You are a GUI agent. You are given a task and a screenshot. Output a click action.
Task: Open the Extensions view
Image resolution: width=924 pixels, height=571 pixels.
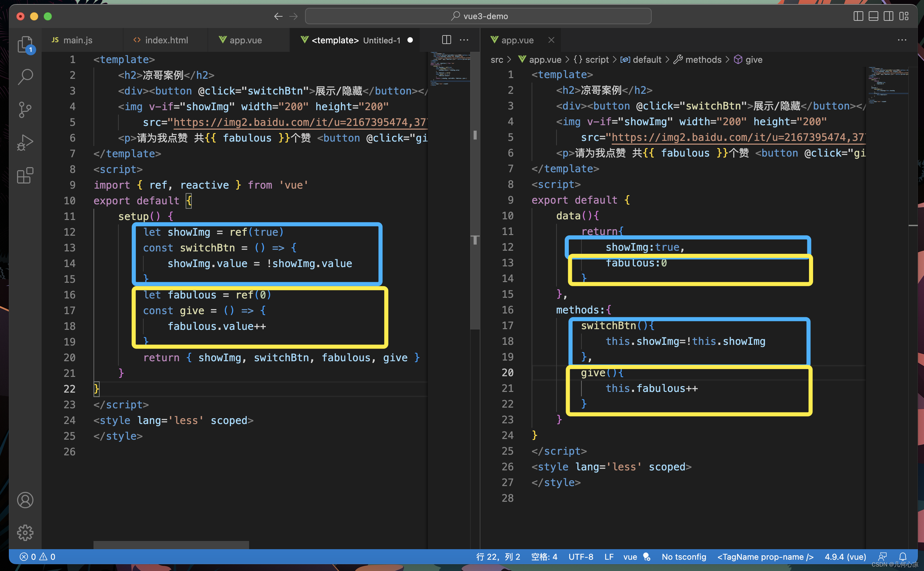coord(25,176)
